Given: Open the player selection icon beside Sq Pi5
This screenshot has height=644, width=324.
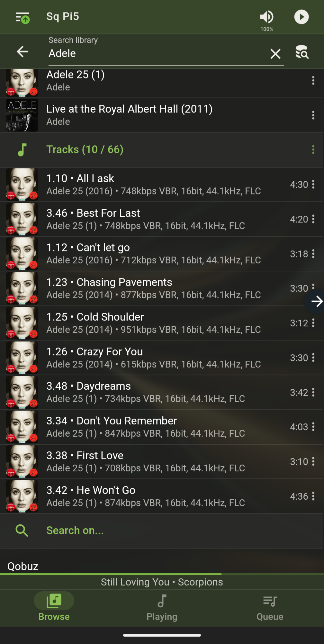Looking at the screenshot, I should 22,18.
